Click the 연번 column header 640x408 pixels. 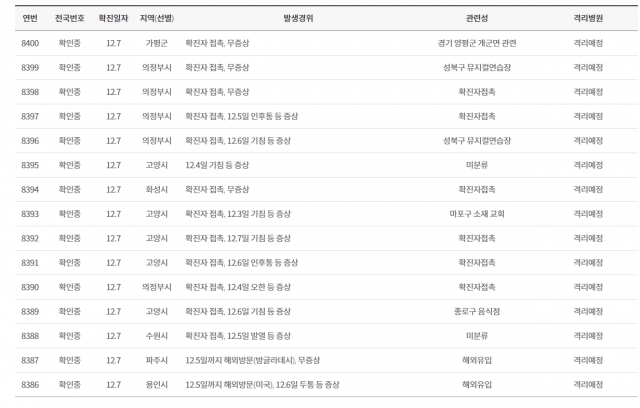tap(30, 19)
